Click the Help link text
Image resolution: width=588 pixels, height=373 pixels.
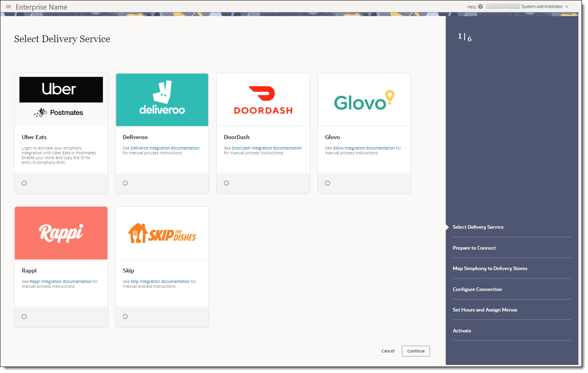coord(471,7)
